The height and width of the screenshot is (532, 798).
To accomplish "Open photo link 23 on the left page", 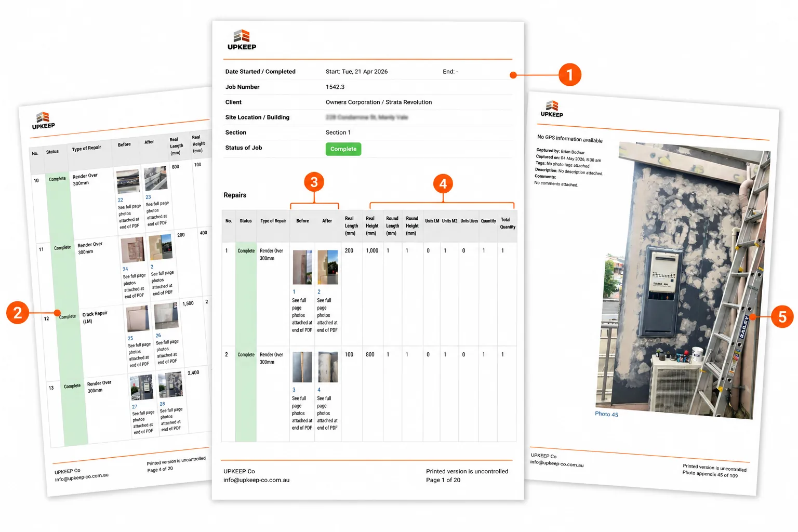I will pos(148,197).
